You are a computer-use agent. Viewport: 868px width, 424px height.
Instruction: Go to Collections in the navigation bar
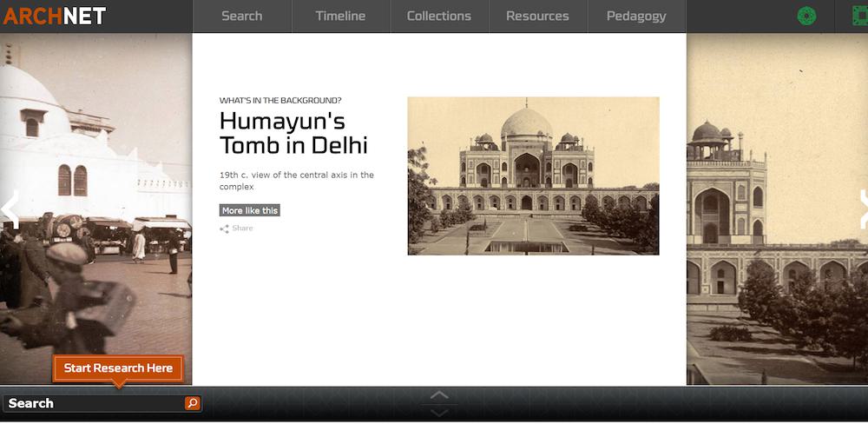point(438,16)
